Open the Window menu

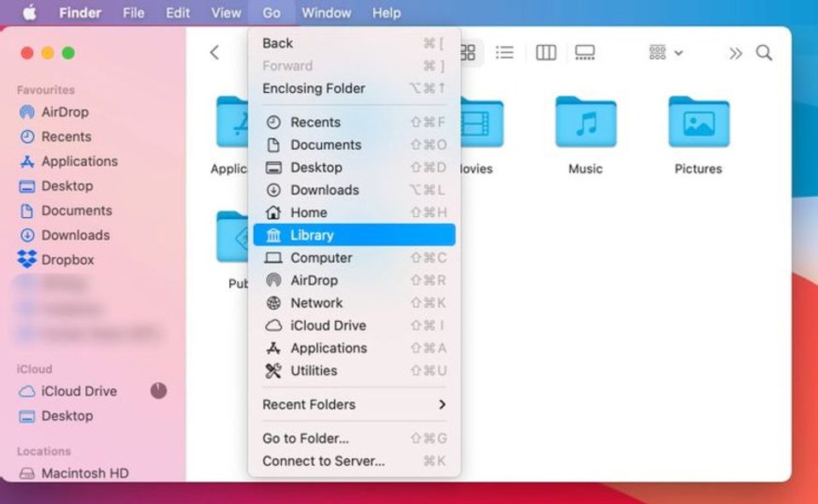[326, 13]
